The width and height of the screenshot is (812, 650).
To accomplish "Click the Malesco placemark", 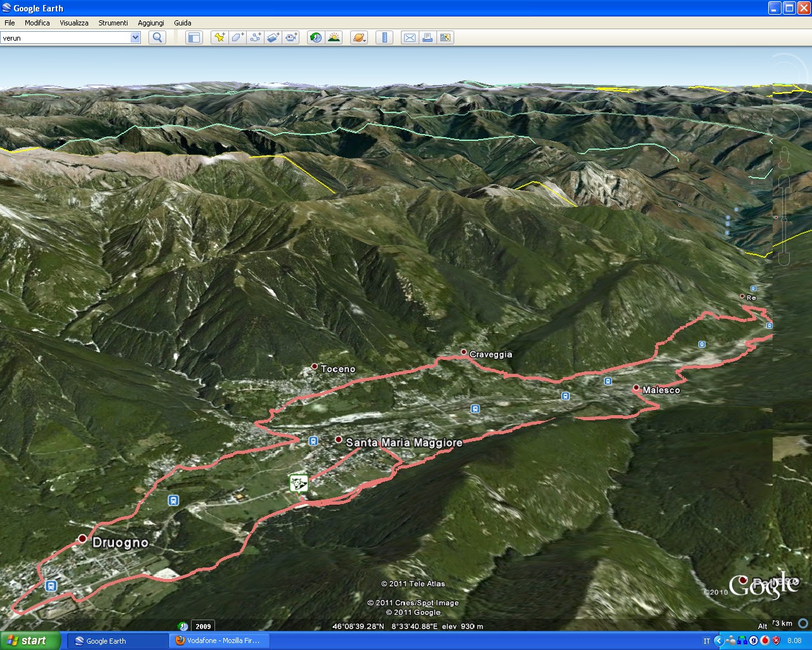I will point(636,387).
